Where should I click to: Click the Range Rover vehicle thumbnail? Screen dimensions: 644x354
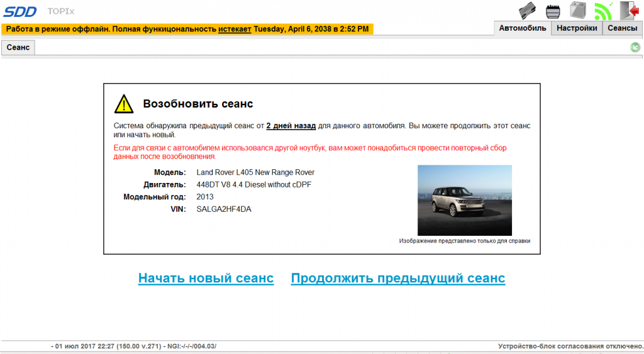(x=465, y=201)
